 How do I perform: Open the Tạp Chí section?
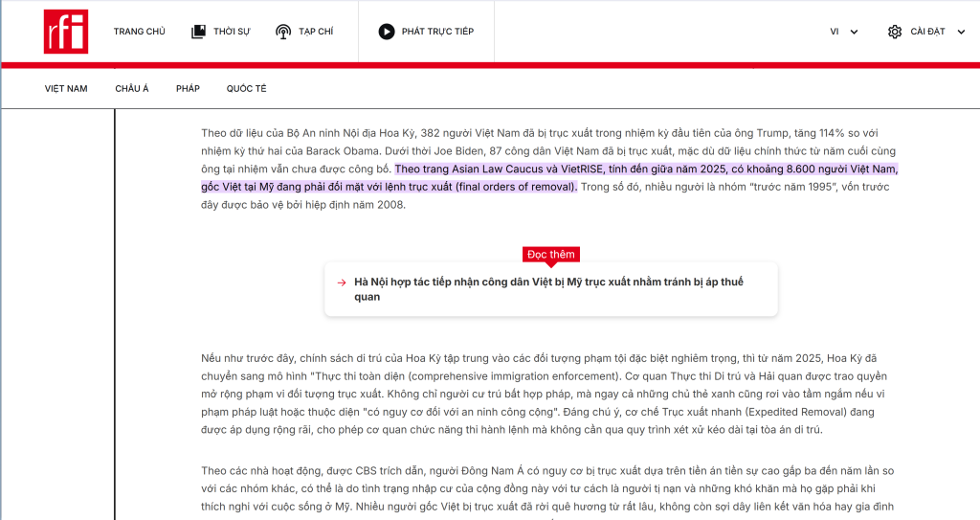click(x=316, y=32)
